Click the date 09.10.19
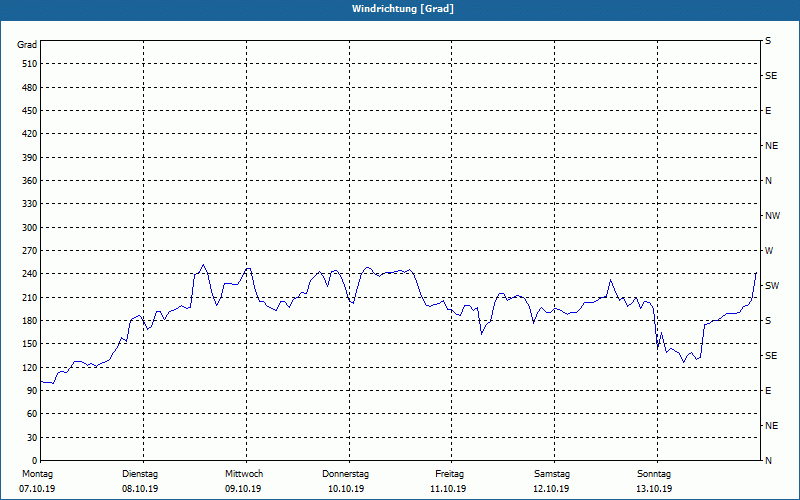The image size is (800, 500). [x=243, y=489]
